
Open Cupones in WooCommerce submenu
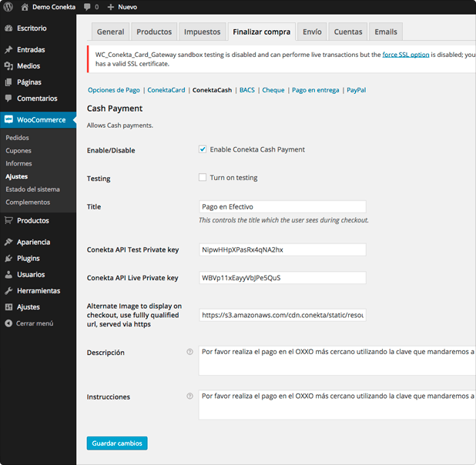coord(18,151)
